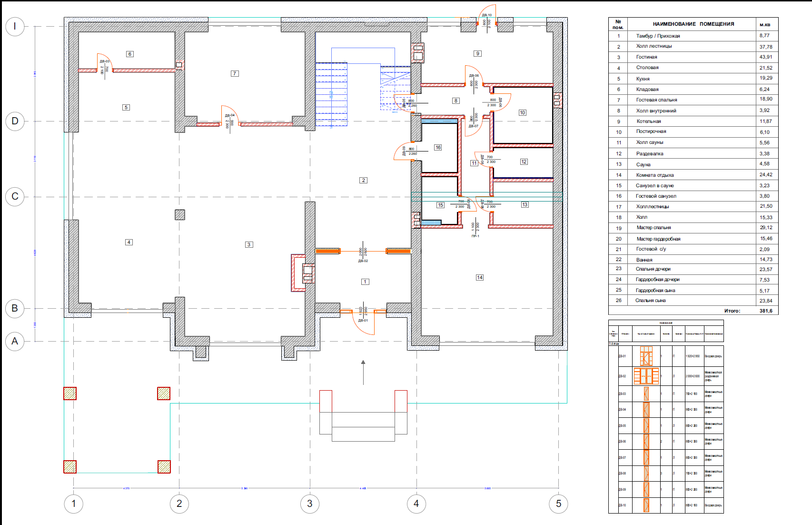Click area value 24,42 in the table

coord(766,174)
